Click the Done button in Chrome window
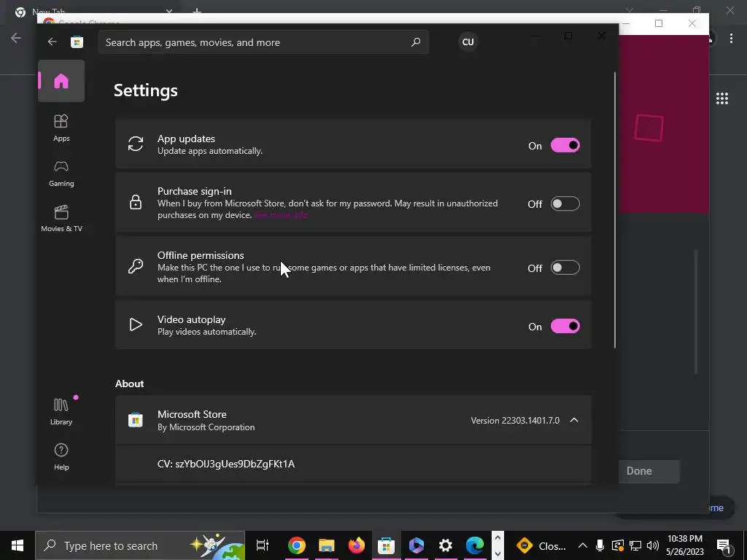Screen dimensions: 747x560 (649, 471)
